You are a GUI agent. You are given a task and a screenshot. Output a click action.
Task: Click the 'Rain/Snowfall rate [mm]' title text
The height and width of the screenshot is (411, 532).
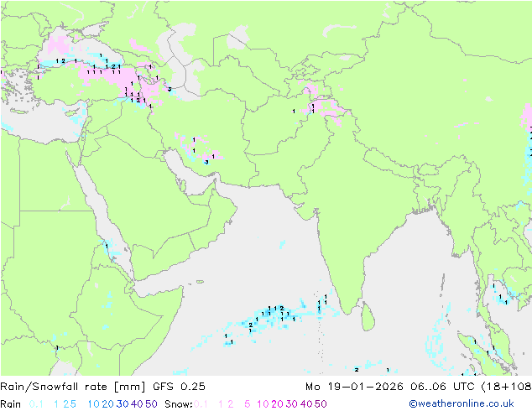(73, 387)
